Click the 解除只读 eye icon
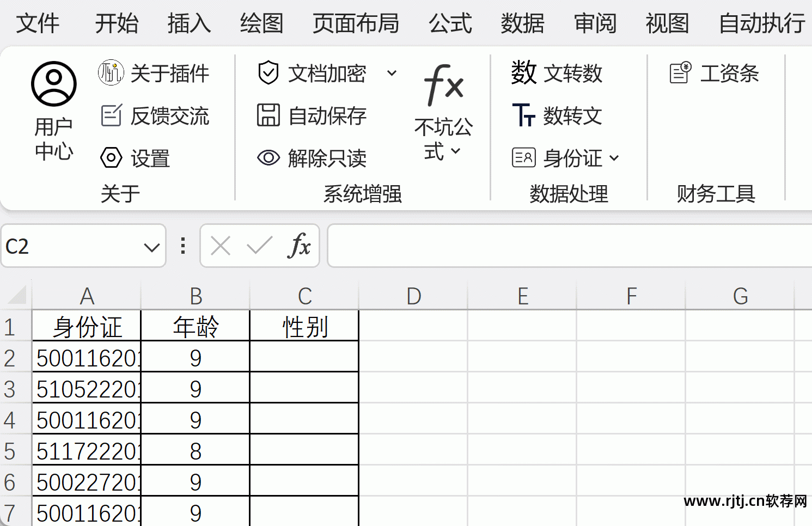This screenshot has width=812, height=526. (268, 158)
